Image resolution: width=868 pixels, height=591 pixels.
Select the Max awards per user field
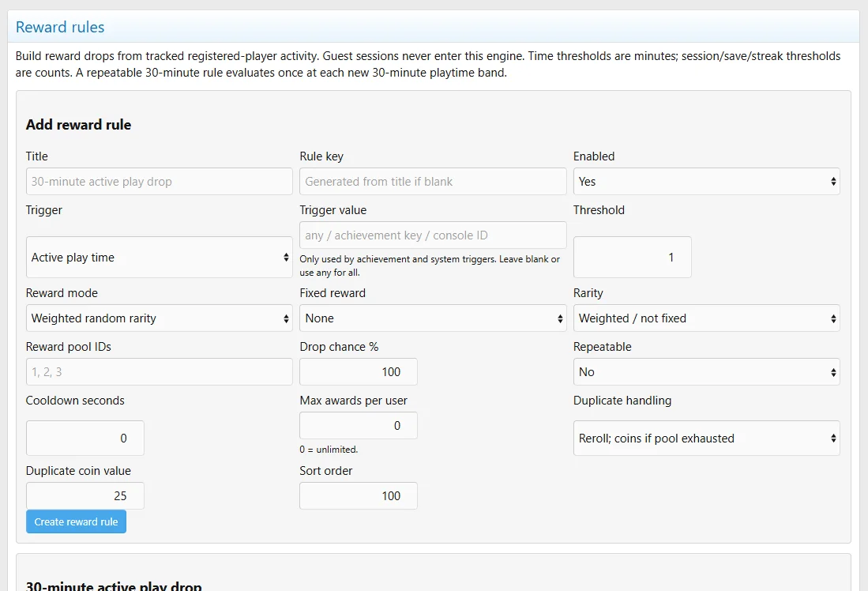pos(358,425)
